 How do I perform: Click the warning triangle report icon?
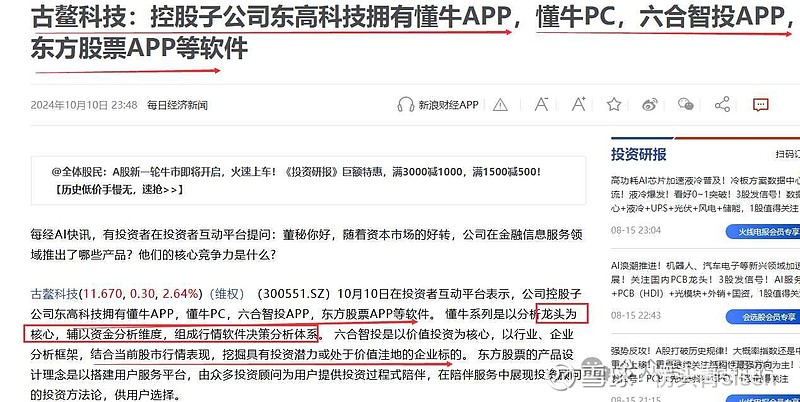point(500,105)
